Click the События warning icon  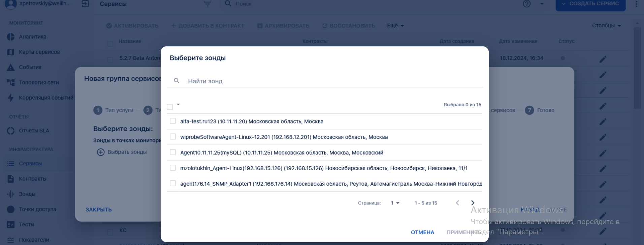(x=11, y=67)
